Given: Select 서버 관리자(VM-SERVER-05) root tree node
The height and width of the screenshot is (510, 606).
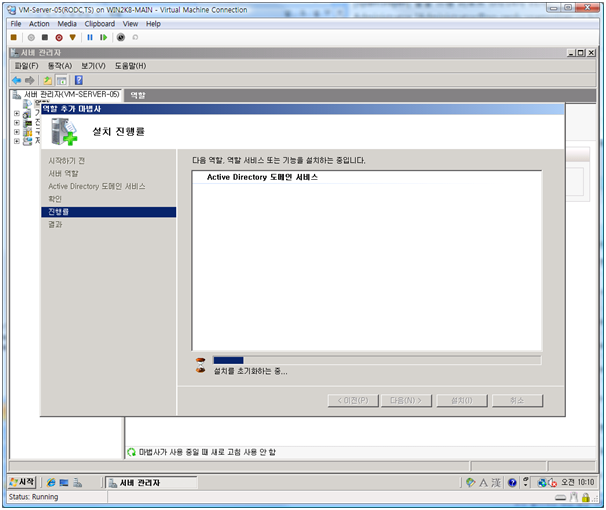Looking at the screenshot, I should (x=71, y=94).
